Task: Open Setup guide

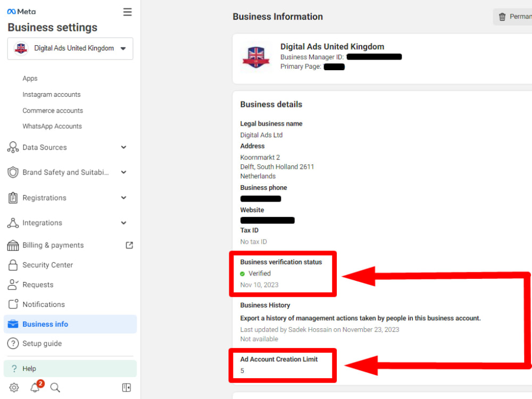Action: (x=42, y=343)
